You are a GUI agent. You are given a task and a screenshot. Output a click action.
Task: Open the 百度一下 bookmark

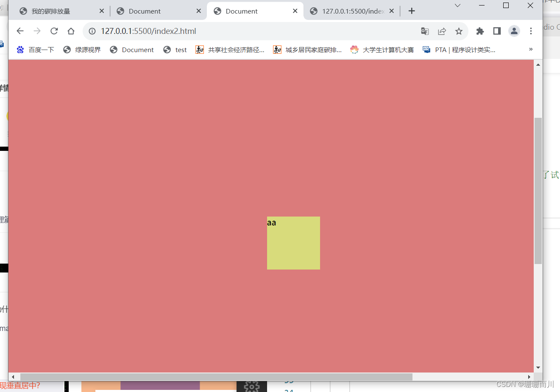click(35, 50)
